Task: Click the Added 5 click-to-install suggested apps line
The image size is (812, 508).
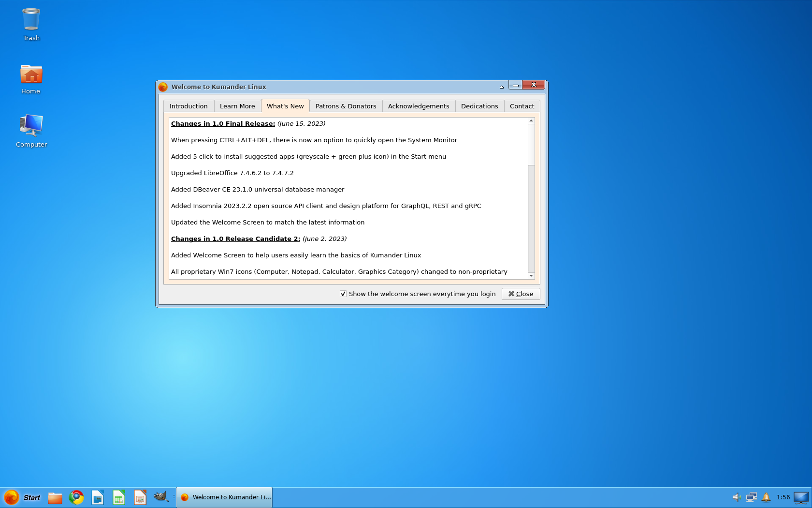Action: (x=308, y=157)
